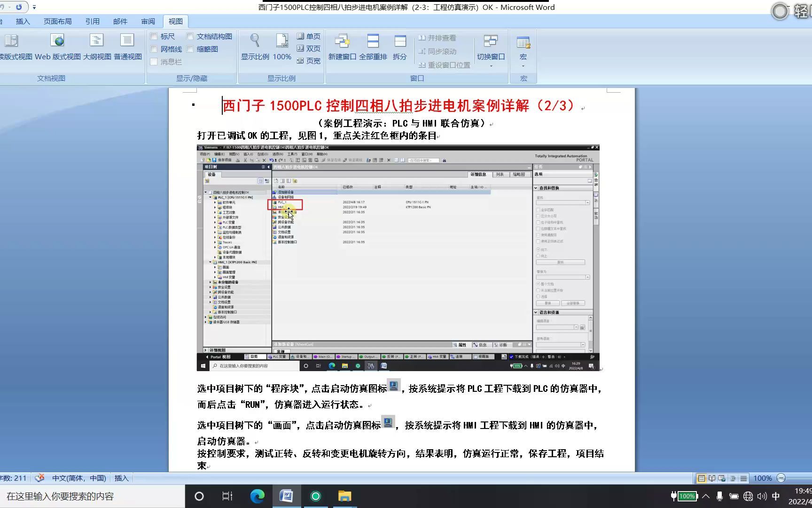Click the 中 IME indicator in tray
This screenshot has height=508, width=812.
[x=776, y=496]
